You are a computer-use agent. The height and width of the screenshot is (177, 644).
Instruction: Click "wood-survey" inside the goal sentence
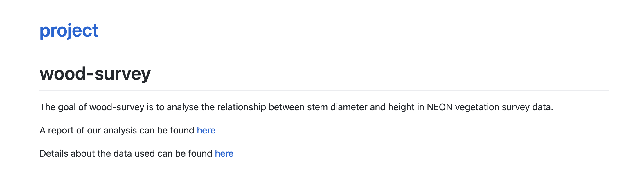coord(117,107)
